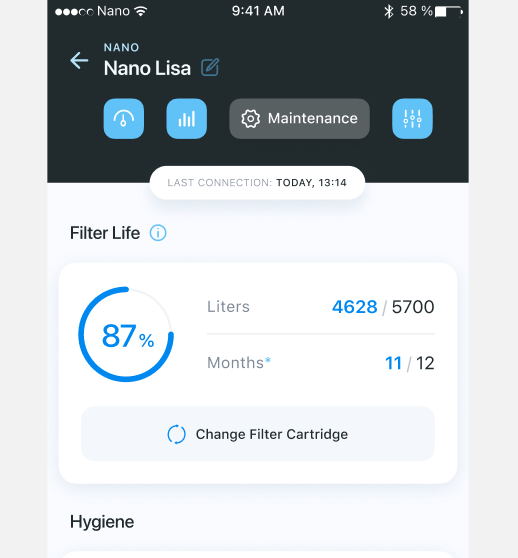
Task: Tap the Last Connection status pill
Action: pyautogui.click(x=257, y=183)
